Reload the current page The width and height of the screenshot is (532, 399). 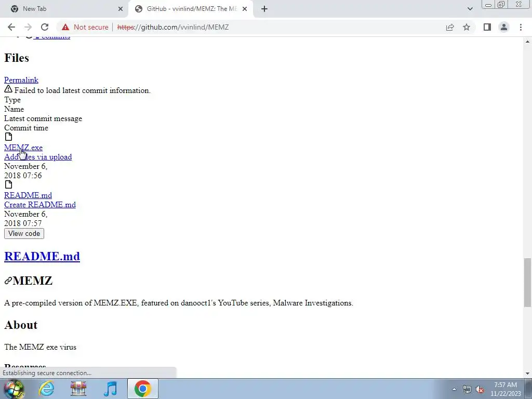click(45, 27)
